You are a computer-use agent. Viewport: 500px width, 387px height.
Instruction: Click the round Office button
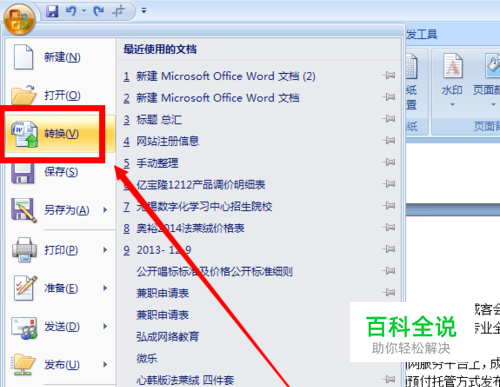(x=19, y=19)
